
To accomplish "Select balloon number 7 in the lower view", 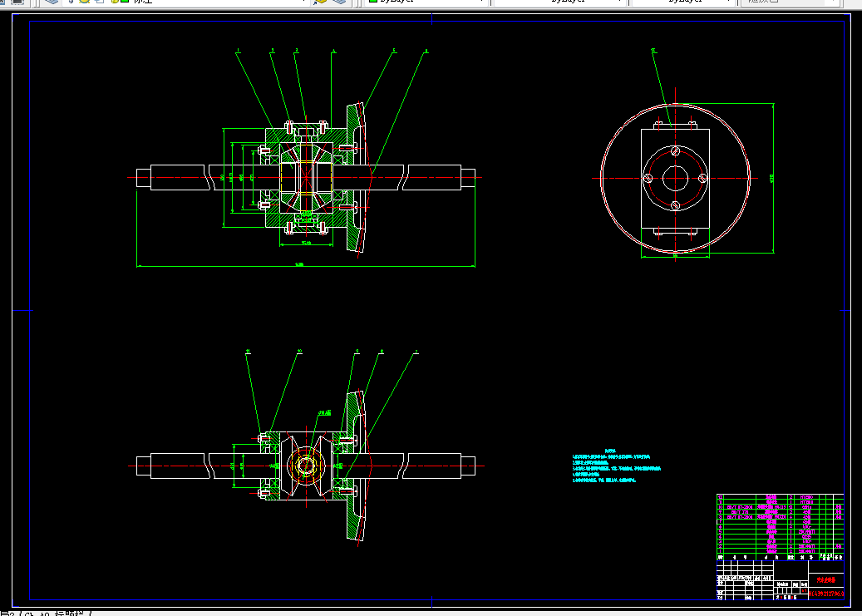I will [416, 351].
